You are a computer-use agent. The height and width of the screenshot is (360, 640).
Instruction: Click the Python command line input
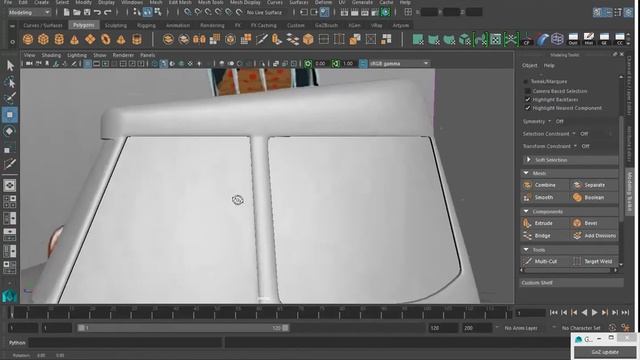[x=126, y=342]
